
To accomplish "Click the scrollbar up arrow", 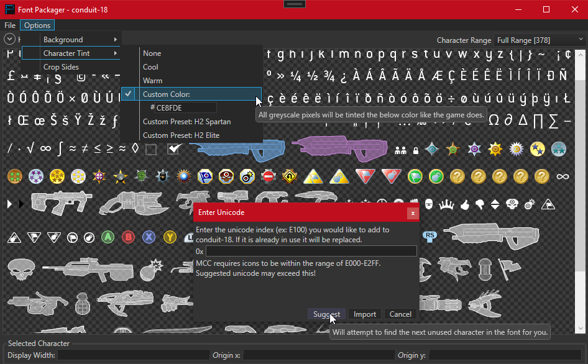I will point(580,55).
